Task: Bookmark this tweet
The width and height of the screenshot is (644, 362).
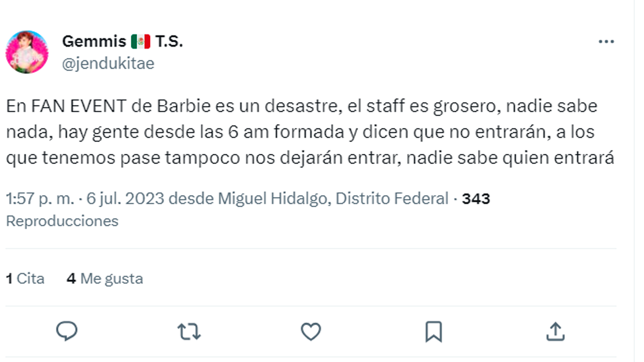Action: pos(433,331)
